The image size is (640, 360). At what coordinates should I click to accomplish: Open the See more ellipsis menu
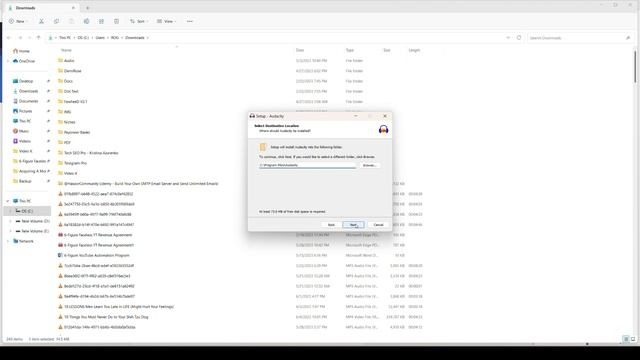(x=190, y=21)
